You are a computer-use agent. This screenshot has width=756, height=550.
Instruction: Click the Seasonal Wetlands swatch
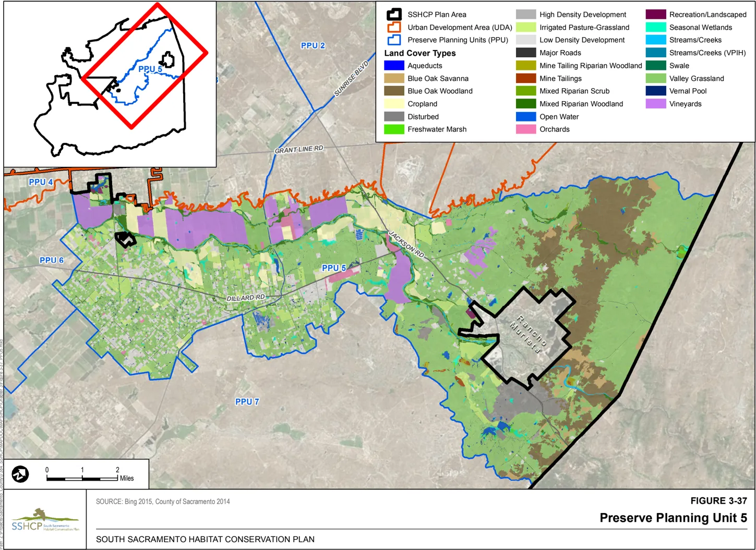coord(656,27)
